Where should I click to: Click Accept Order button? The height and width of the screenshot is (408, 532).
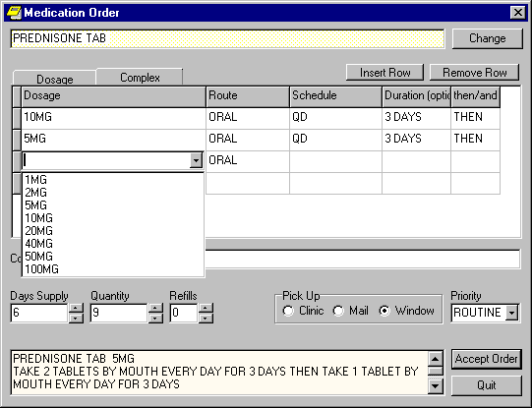coord(486,359)
